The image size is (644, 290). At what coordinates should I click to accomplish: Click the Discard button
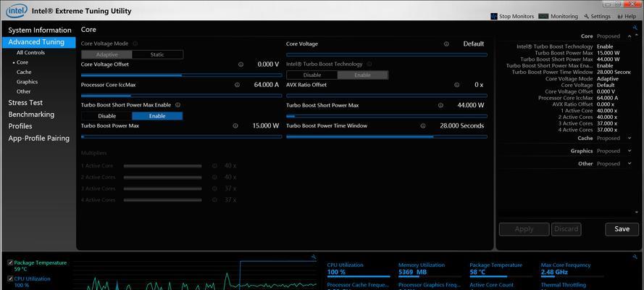coord(566,229)
